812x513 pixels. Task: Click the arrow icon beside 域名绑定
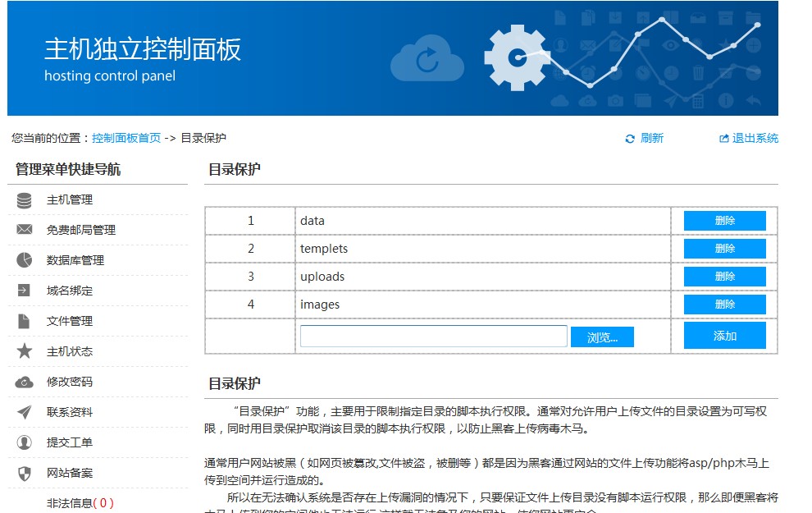click(x=25, y=291)
